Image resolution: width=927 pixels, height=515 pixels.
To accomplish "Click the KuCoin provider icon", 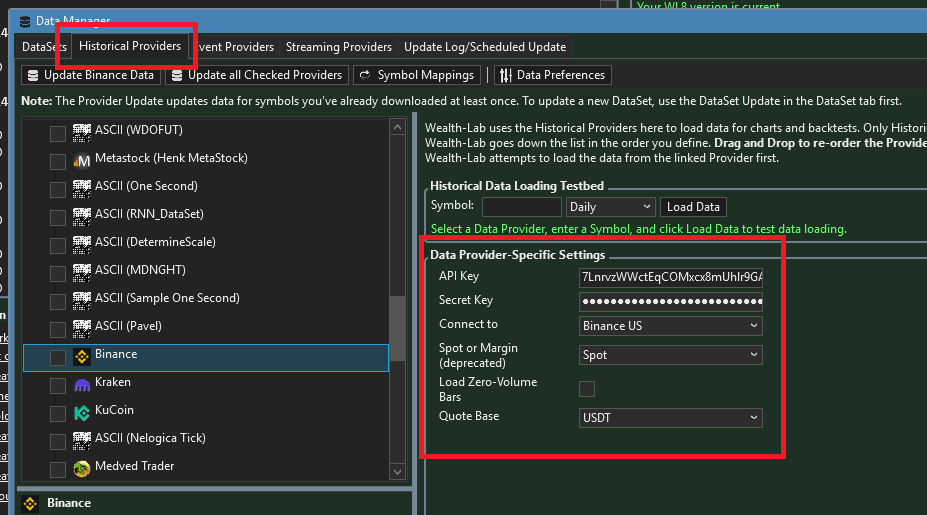I will tap(82, 413).
